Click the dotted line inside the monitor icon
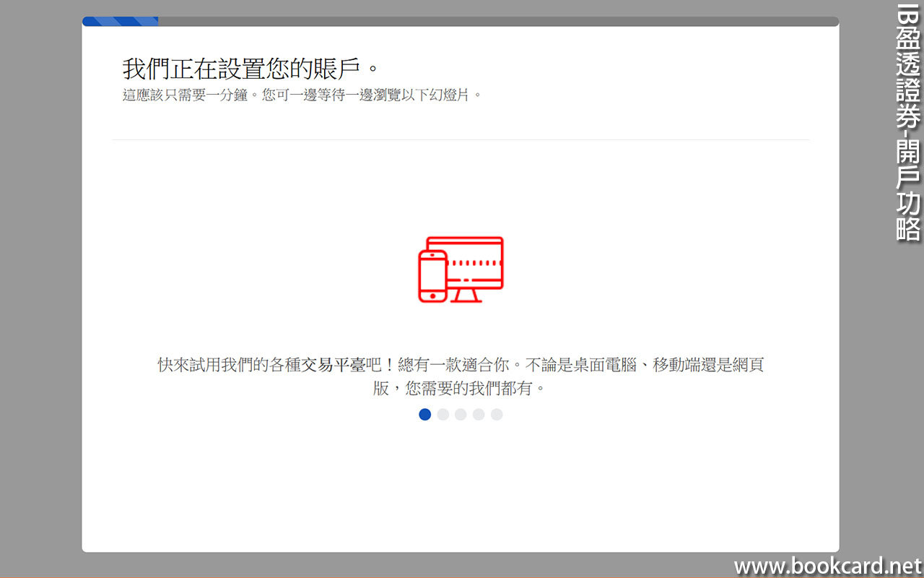Viewport: 924px width, 578px height. click(x=474, y=264)
